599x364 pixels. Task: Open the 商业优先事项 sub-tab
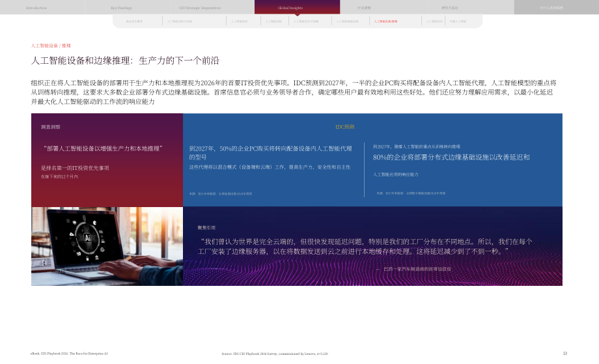(134, 21)
